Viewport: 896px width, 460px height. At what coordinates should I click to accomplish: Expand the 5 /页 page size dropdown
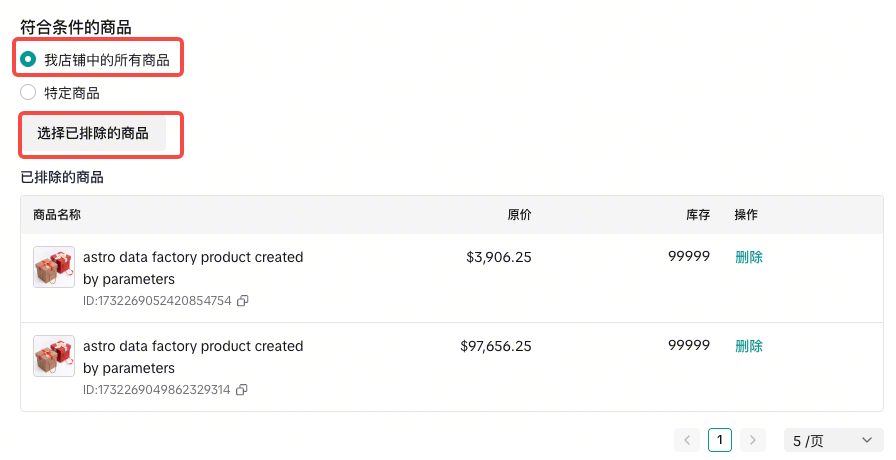click(833, 440)
